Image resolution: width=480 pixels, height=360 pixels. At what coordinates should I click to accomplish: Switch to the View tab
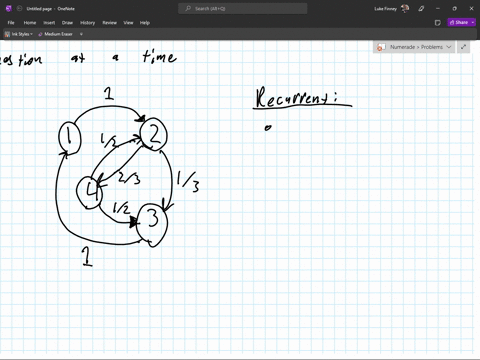pyautogui.click(x=128, y=23)
